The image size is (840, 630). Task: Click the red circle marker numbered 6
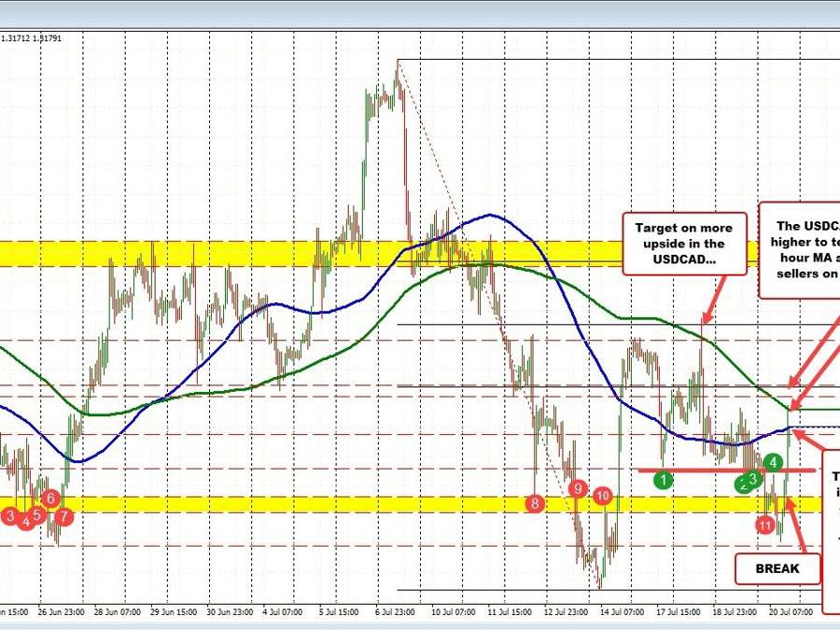(50, 498)
